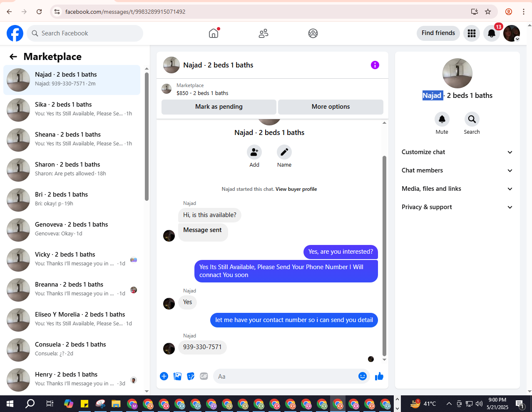
Task: Open the notifications bell with 13 badge
Action: (492, 33)
